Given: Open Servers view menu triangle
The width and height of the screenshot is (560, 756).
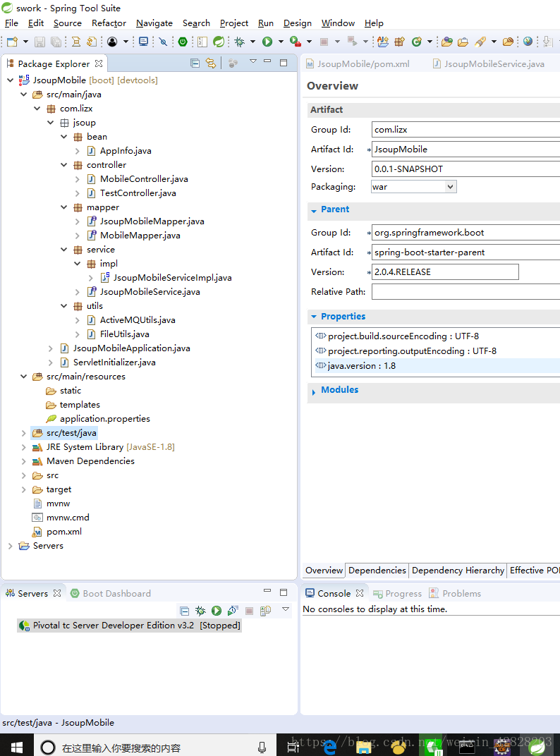Looking at the screenshot, I should [x=286, y=609].
